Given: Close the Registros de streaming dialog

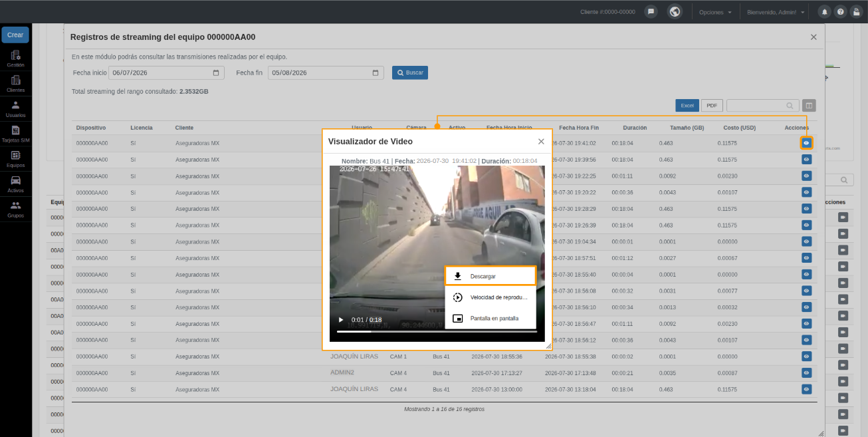Looking at the screenshot, I should coord(814,37).
